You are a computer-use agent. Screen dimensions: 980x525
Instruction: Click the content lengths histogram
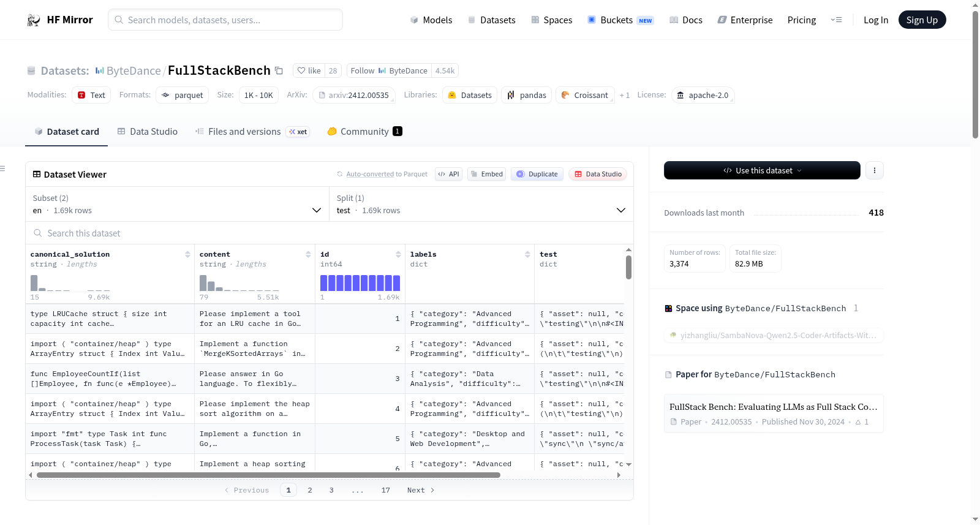point(239,283)
